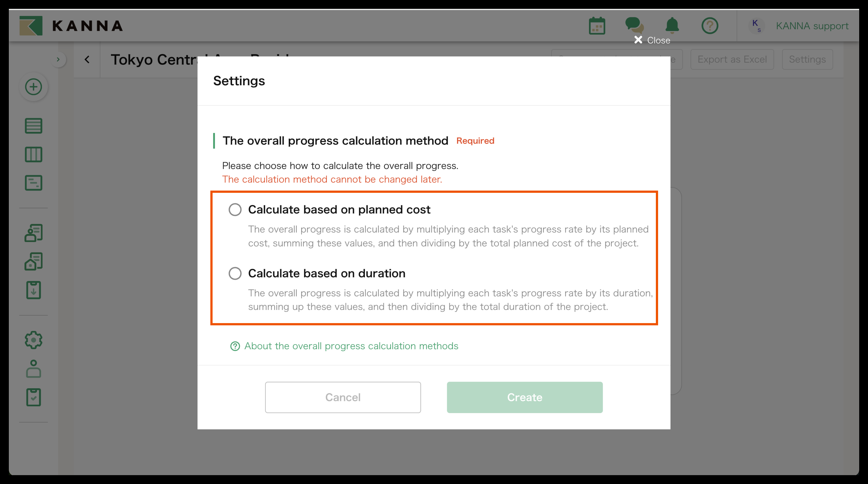Screen dimensions: 868x484
Task: Click the back arrow next to the project title
Action: click(x=87, y=59)
